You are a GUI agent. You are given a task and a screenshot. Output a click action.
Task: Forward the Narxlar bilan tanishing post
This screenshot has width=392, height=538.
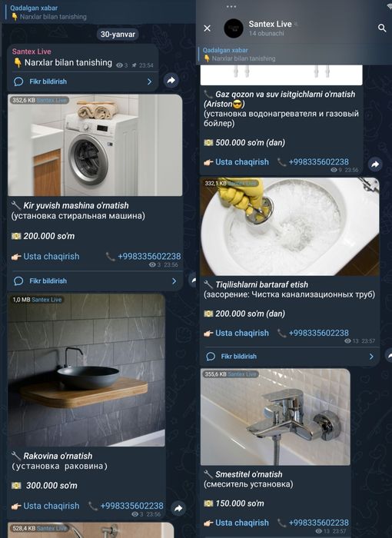click(171, 81)
